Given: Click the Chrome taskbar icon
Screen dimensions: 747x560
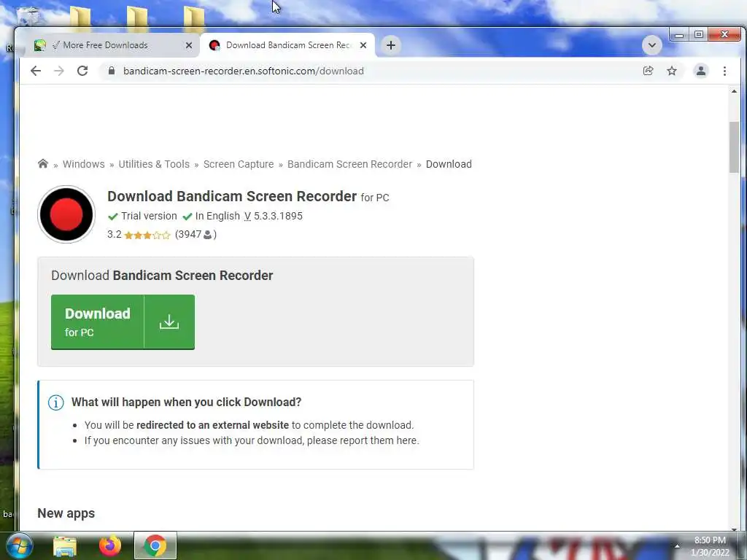Looking at the screenshot, I should [x=155, y=545].
